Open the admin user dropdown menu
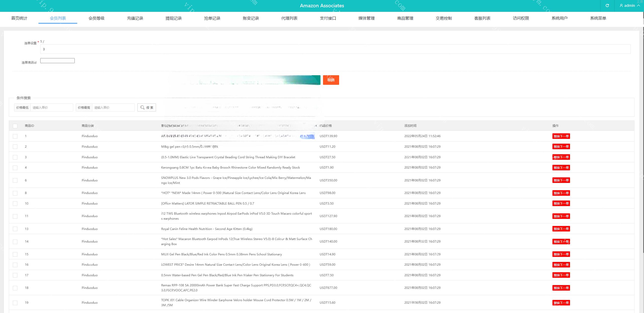Viewport: 644px width, 313px height. (629, 6)
